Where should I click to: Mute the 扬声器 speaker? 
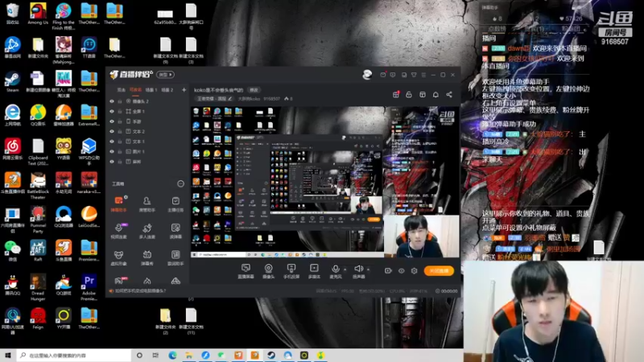click(358, 271)
